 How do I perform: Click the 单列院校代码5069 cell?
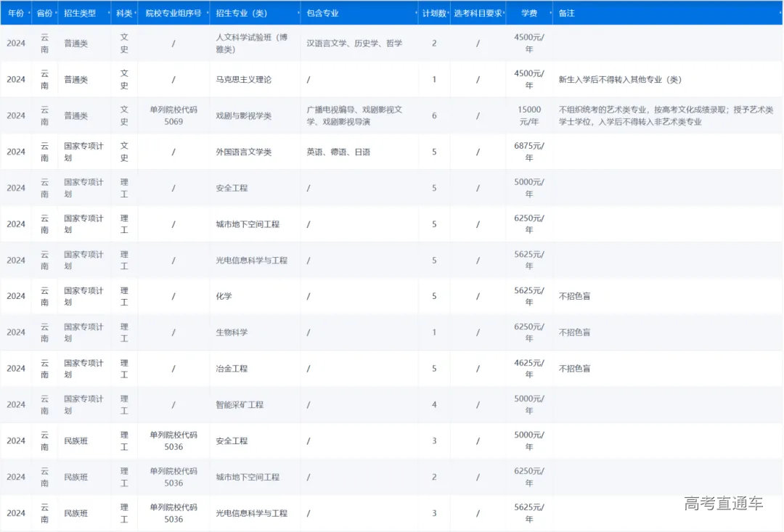click(174, 115)
